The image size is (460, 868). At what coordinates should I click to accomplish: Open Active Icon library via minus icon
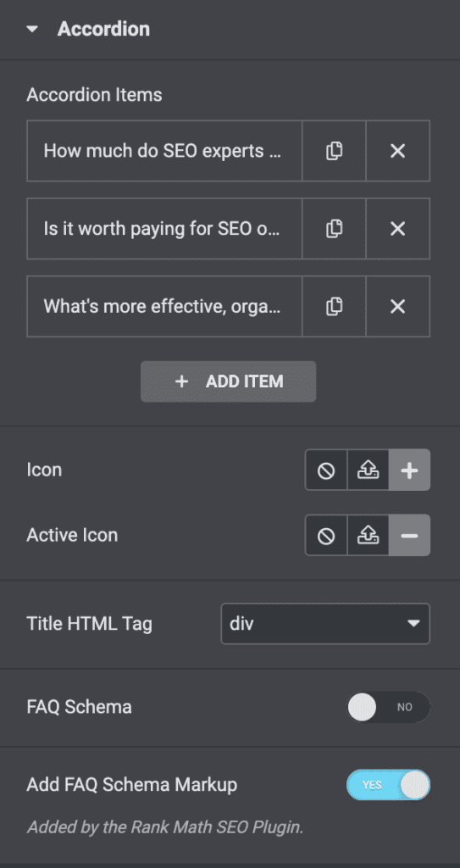[x=409, y=536]
